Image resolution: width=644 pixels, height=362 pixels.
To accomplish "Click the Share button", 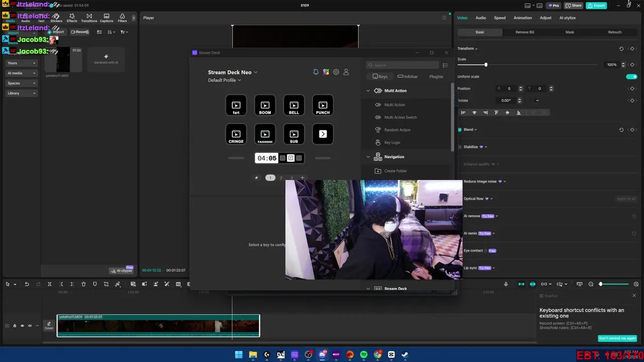I will click(x=574, y=6).
